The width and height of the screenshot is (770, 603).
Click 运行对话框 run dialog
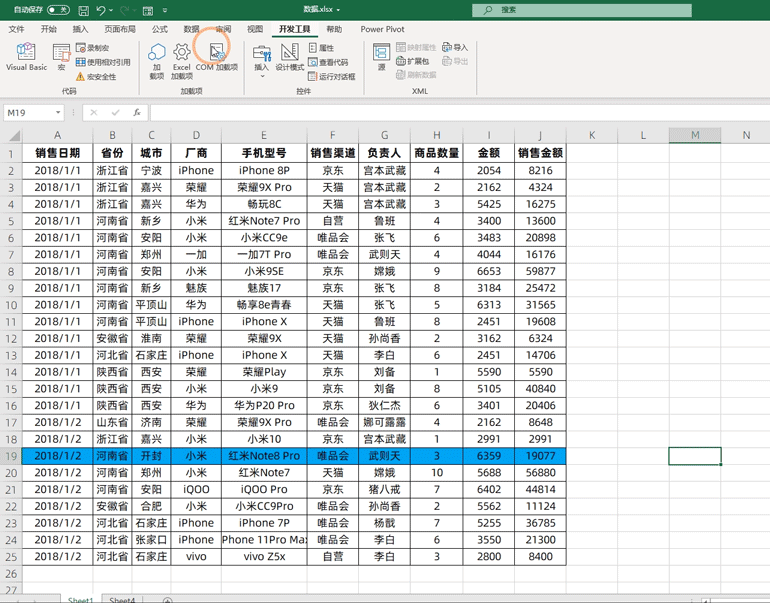331,77
